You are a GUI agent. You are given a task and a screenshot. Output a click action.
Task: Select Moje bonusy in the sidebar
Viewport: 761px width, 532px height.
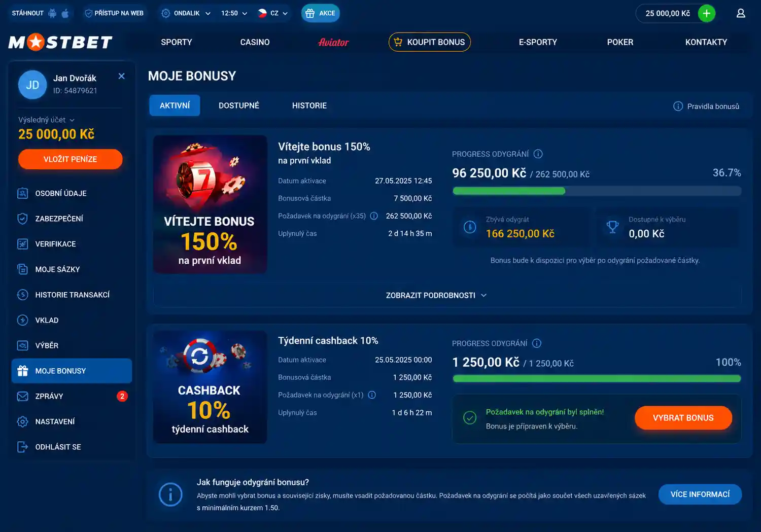72,371
